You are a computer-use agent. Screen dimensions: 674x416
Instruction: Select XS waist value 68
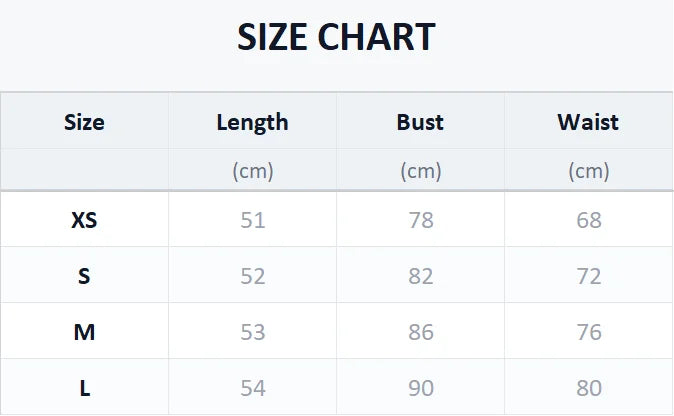click(589, 220)
